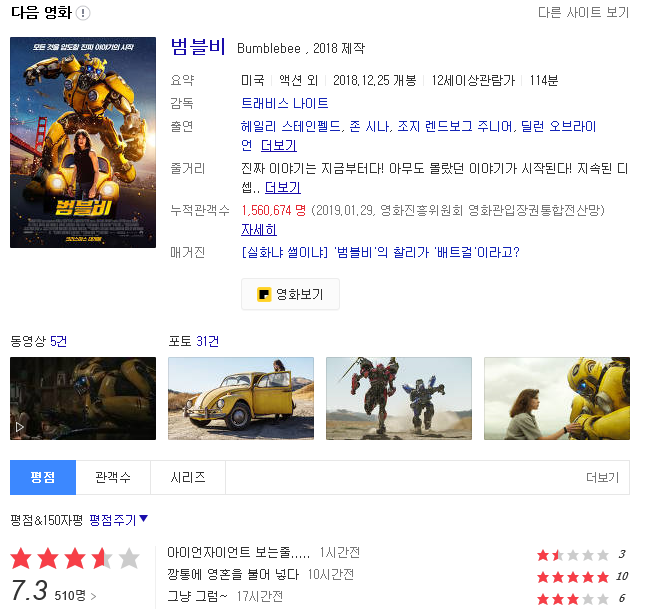The height and width of the screenshot is (614, 646).
Task: Open actor 존 시나 link
Action: (369, 126)
